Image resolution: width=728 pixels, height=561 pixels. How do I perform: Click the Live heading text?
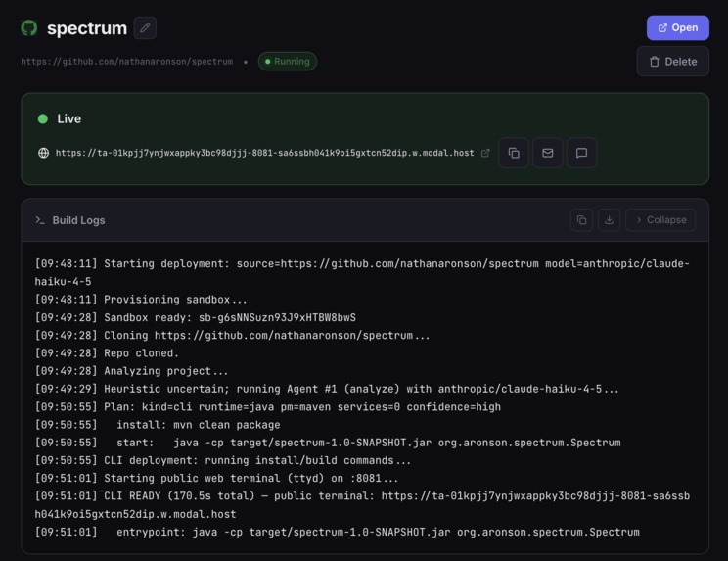pyautogui.click(x=69, y=118)
